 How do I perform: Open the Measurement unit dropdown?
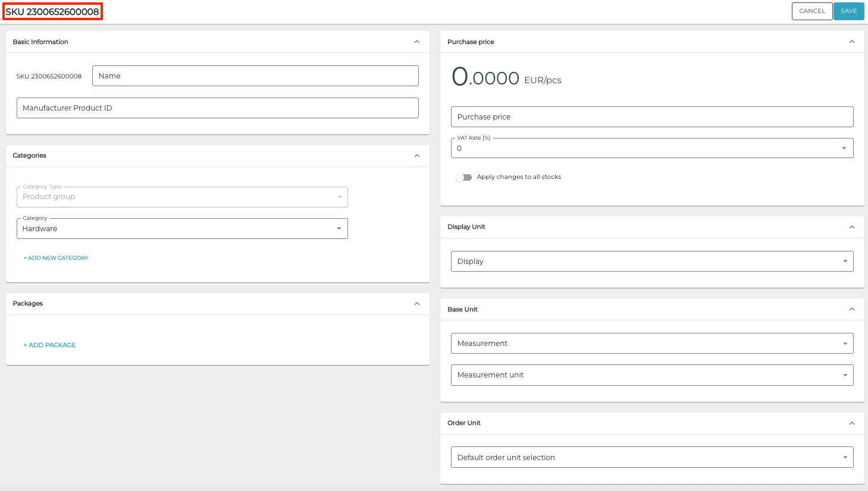click(651, 375)
